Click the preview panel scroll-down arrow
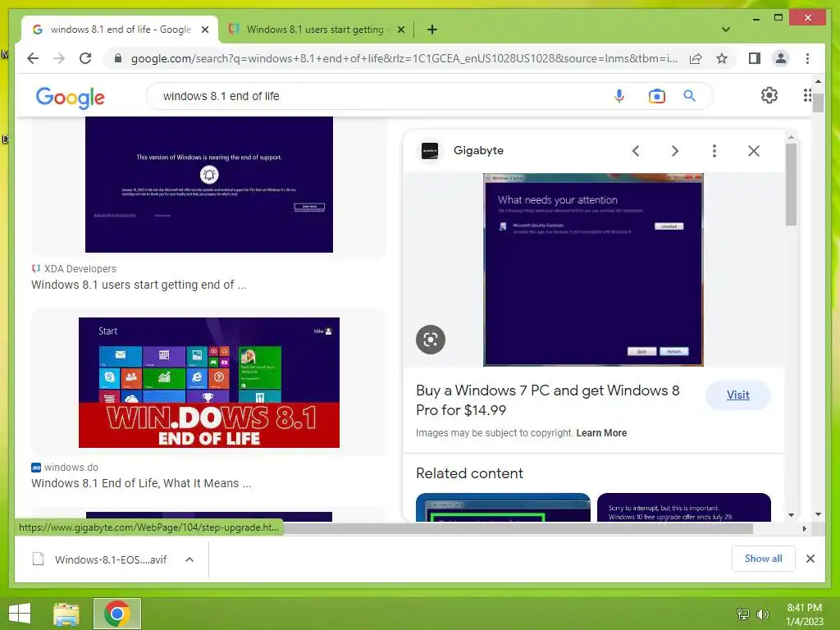 [791, 515]
